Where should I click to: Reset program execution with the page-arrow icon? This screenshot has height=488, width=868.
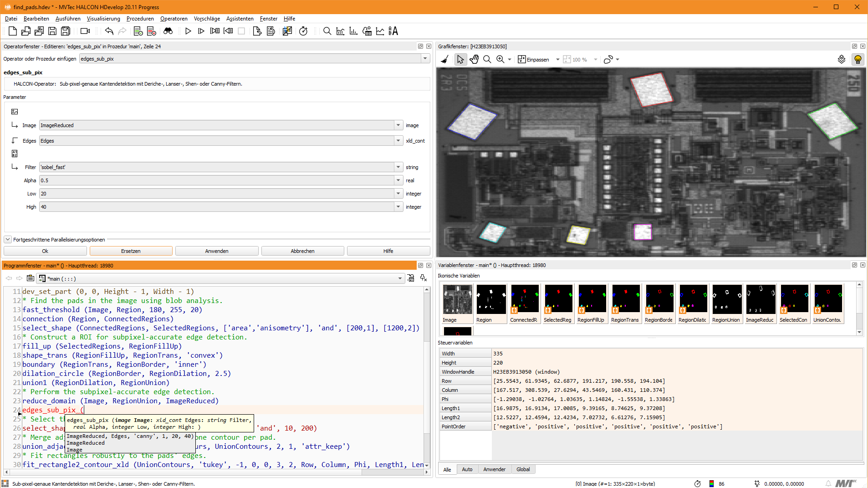click(x=257, y=31)
